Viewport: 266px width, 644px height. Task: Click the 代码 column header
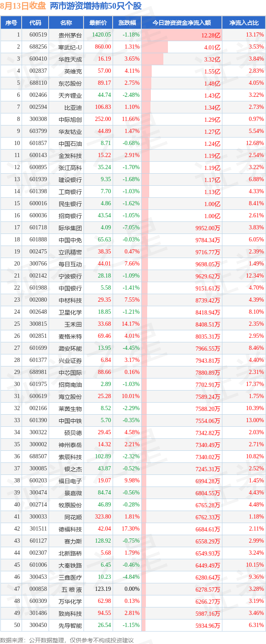point(35,23)
